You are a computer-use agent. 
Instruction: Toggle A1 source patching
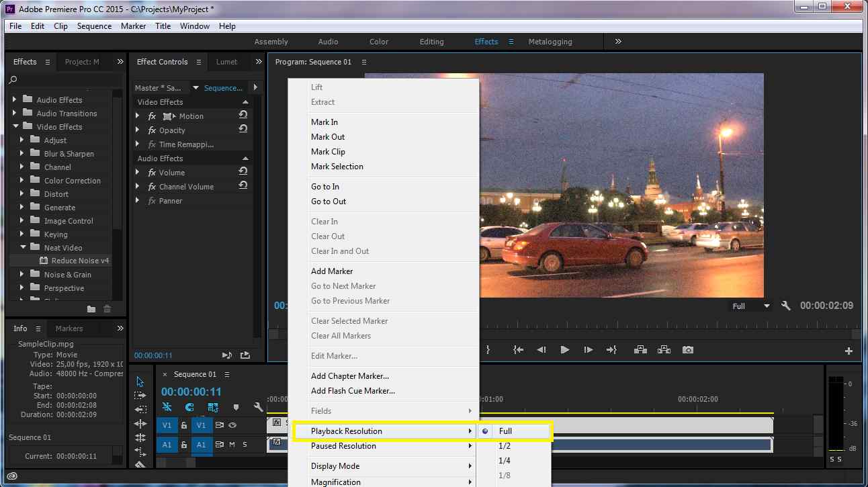(x=167, y=444)
